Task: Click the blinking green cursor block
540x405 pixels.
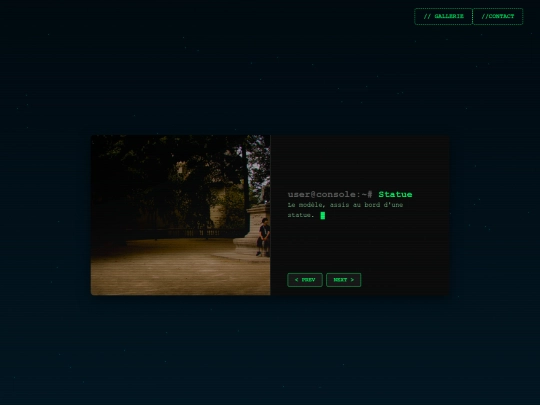Action: click(x=323, y=216)
